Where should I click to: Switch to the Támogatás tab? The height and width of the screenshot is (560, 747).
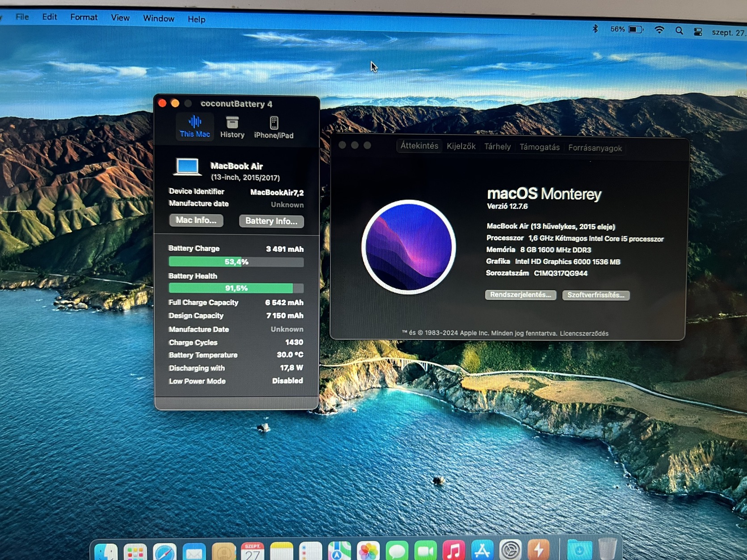[x=539, y=147]
